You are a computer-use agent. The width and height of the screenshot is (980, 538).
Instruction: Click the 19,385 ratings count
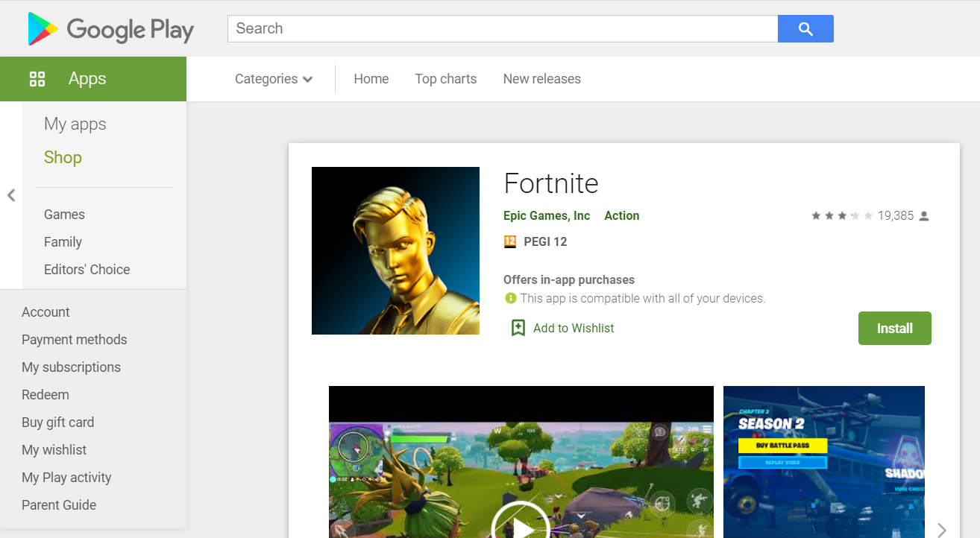point(896,216)
